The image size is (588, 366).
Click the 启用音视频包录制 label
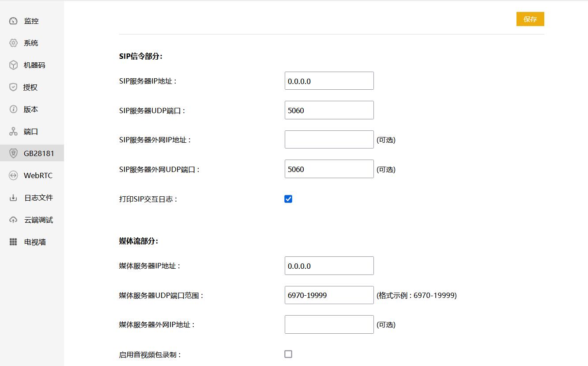150,355
